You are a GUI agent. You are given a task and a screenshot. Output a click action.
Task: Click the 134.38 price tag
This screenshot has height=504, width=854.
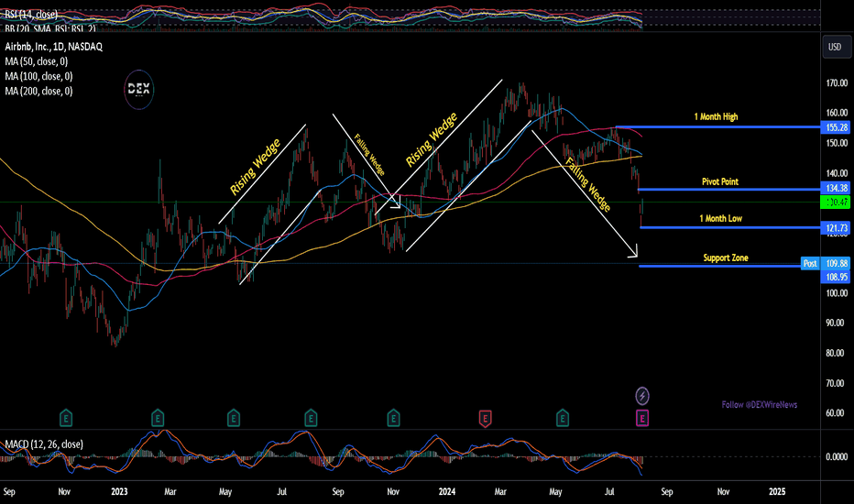pyautogui.click(x=836, y=188)
